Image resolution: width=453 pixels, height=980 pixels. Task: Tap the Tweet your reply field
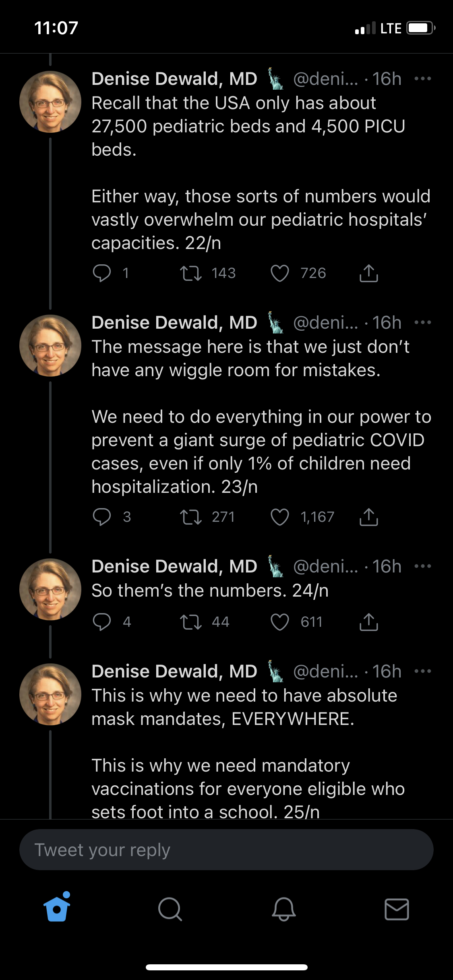[x=226, y=850]
